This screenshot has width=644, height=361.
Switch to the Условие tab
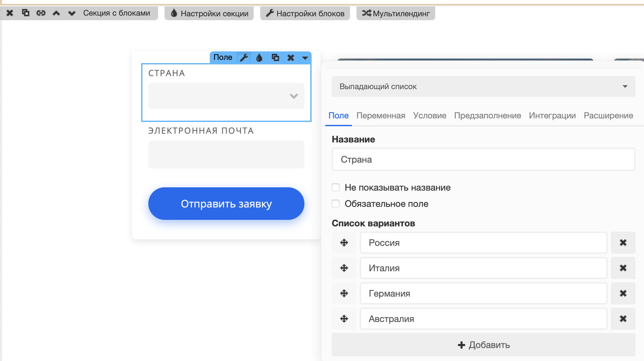pos(430,115)
